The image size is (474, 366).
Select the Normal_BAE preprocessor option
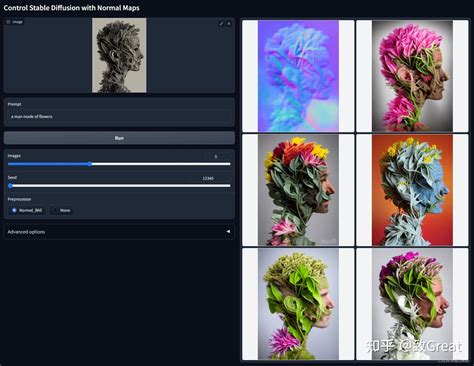point(27,210)
